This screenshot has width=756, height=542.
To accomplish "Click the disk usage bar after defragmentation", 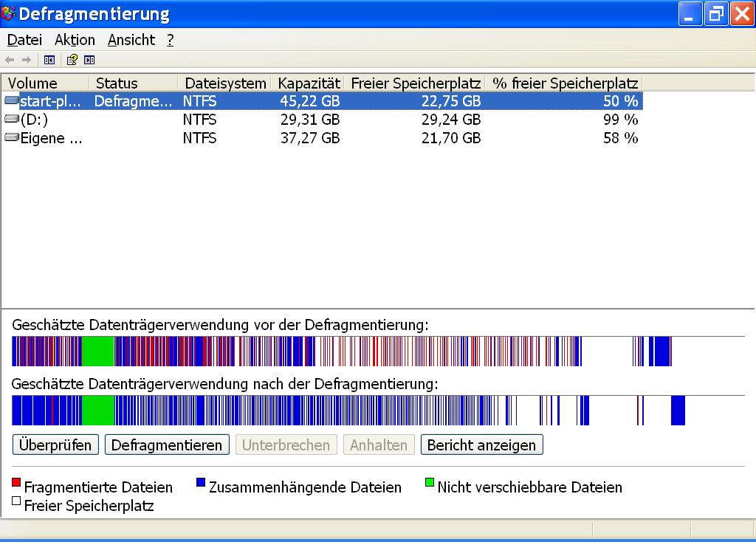I will (379, 411).
